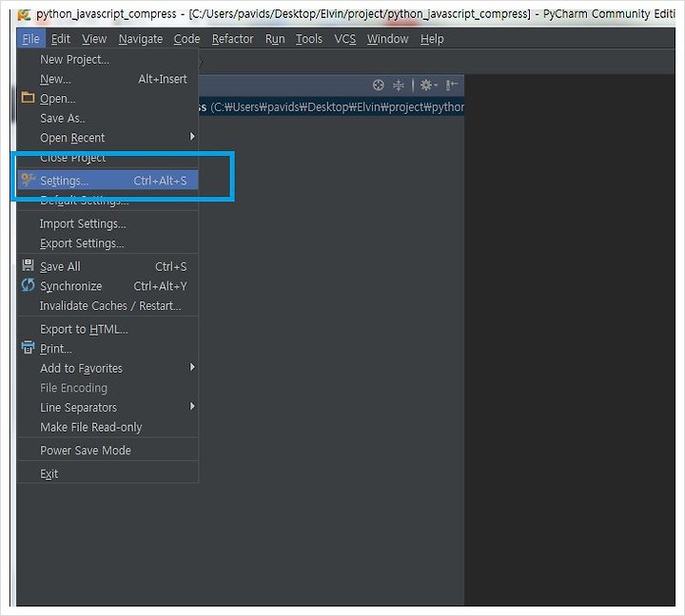685x616 pixels.
Task: Click the Alt+Insert shortcut text
Action: (162, 79)
